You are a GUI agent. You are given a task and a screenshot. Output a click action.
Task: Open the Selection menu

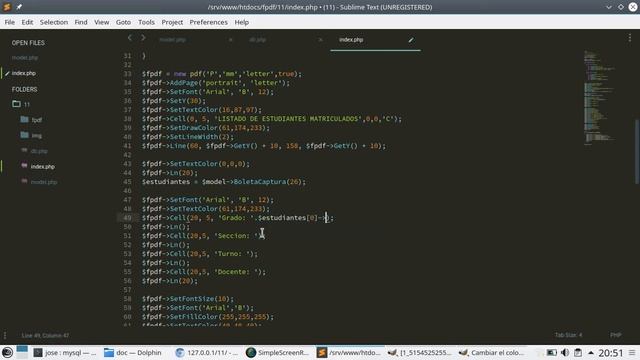[x=54, y=22]
